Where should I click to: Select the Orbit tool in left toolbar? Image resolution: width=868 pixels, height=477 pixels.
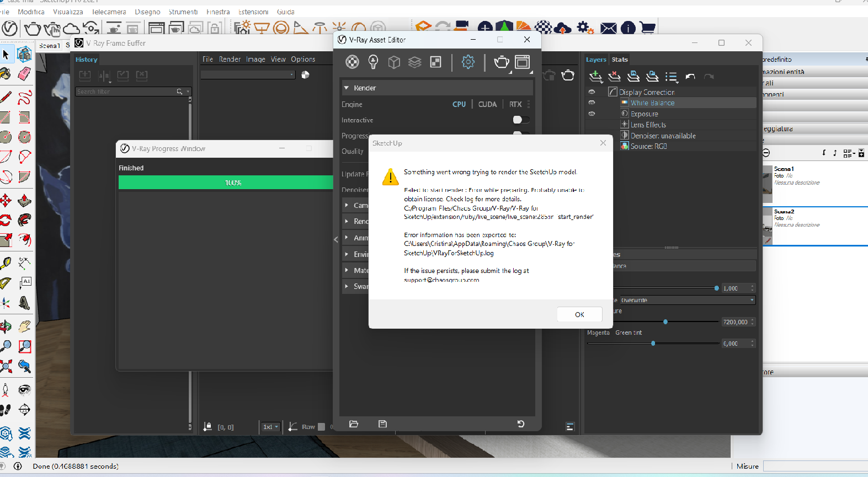(x=6, y=326)
